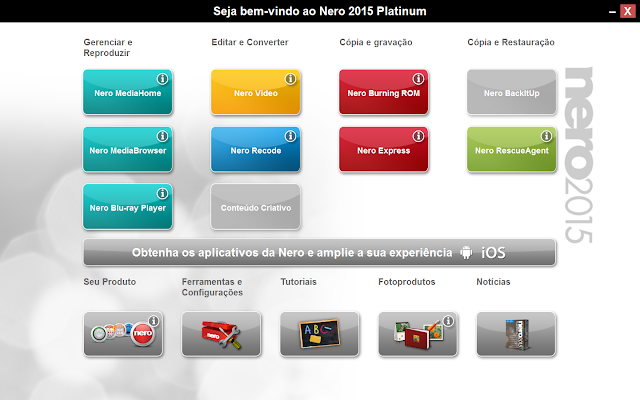640x400 pixels.
Task: Launch Nero RescueAgent
Action: click(x=511, y=149)
